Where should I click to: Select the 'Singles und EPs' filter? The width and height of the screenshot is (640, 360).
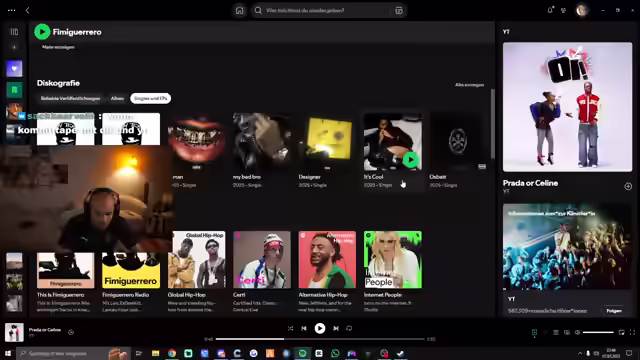[151, 98]
